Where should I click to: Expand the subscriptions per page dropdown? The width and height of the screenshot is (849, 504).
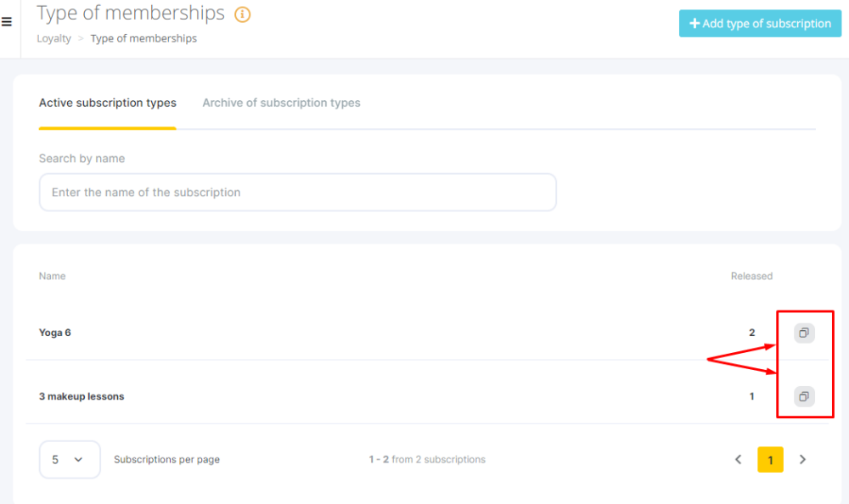click(x=70, y=460)
